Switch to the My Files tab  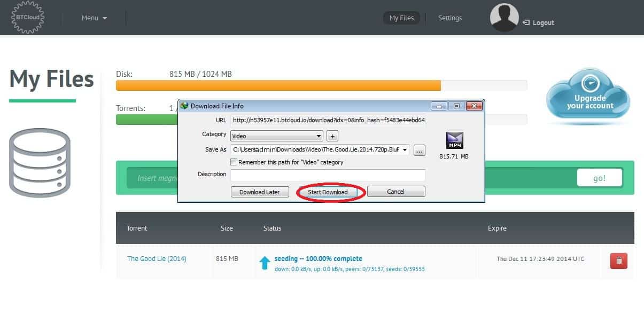pos(401,18)
